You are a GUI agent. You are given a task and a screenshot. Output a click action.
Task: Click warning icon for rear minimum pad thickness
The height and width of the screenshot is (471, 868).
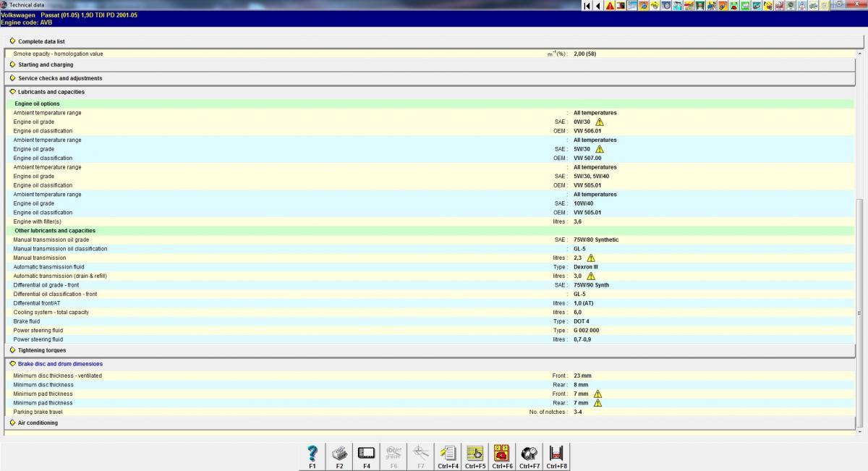pyautogui.click(x=597, y=403)
